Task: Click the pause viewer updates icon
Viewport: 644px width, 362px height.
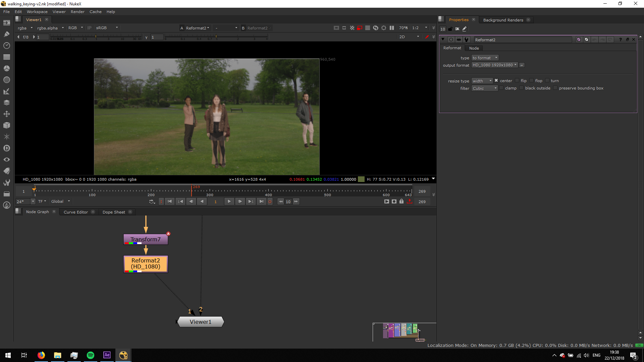Action: 392,28
